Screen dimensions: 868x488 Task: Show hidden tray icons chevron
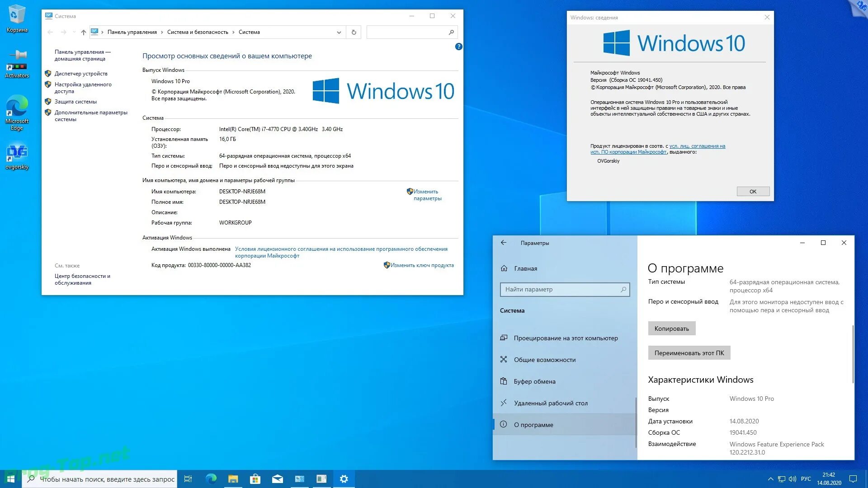click(x=770, y=479)
